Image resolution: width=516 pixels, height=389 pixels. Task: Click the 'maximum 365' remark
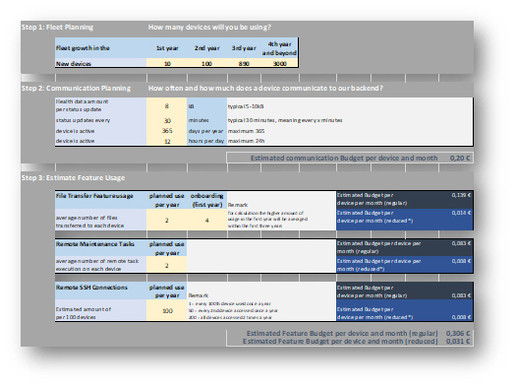point(246,131)
